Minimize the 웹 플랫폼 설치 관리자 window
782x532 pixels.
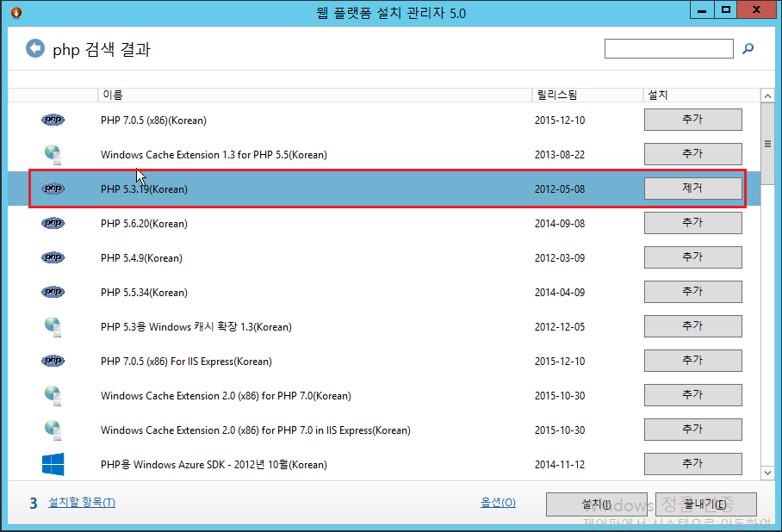[702, 10]
